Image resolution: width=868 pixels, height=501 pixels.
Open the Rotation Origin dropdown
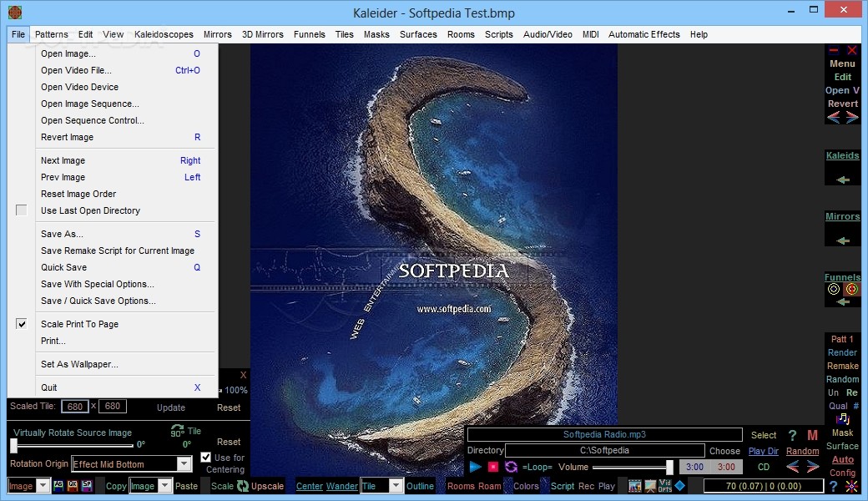(x=184, y=464)
